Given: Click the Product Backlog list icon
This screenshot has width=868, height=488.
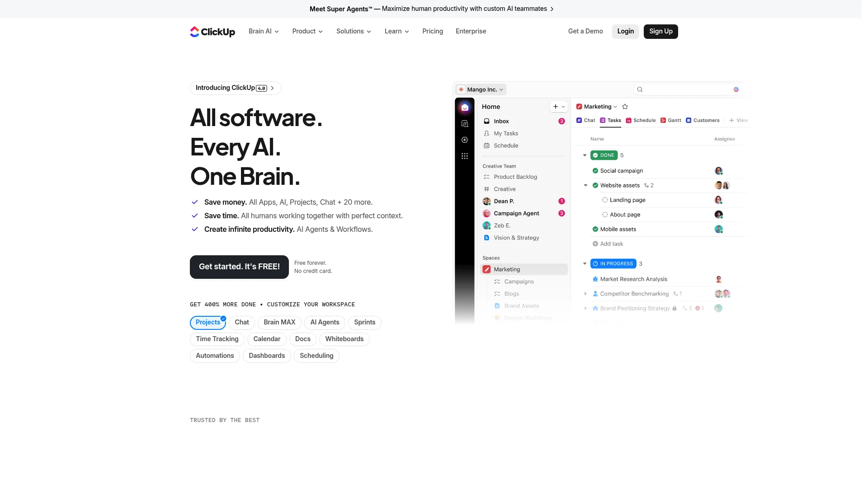Looking at the screenshot, I should (x=487, y=177).
